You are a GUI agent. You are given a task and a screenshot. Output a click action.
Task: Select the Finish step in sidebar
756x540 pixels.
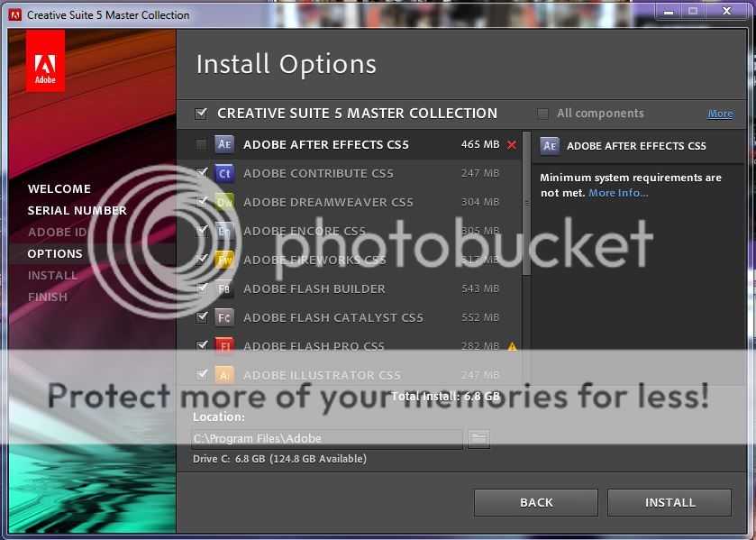(47, 297)
